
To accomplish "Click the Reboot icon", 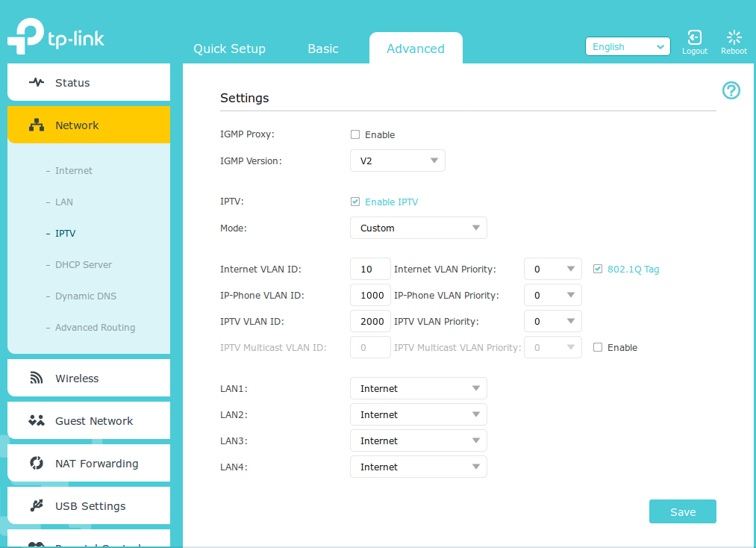I will 734,37.
